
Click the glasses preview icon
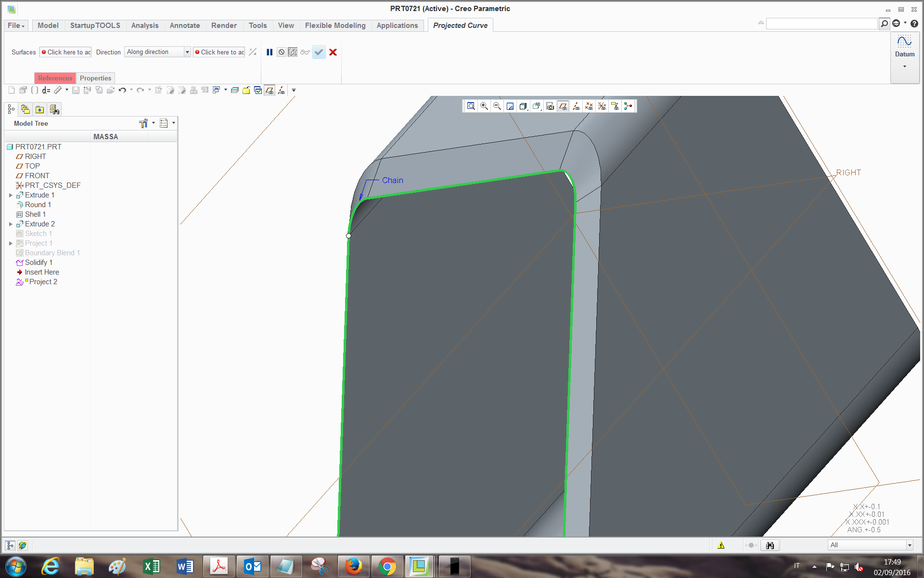pos(305,52)
